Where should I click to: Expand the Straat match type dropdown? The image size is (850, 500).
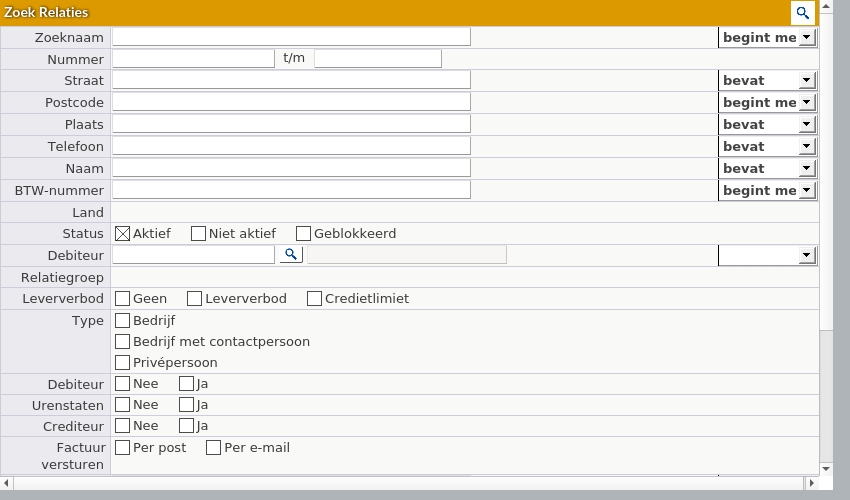point(767,80)
